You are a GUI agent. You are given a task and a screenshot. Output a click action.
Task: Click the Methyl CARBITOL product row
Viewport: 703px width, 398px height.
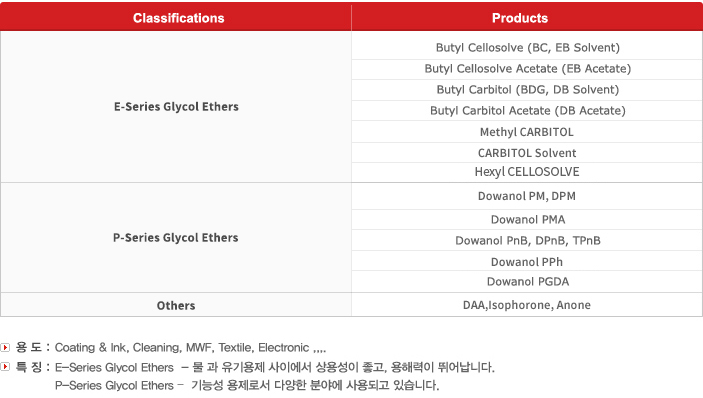click(x=527, y=132)
